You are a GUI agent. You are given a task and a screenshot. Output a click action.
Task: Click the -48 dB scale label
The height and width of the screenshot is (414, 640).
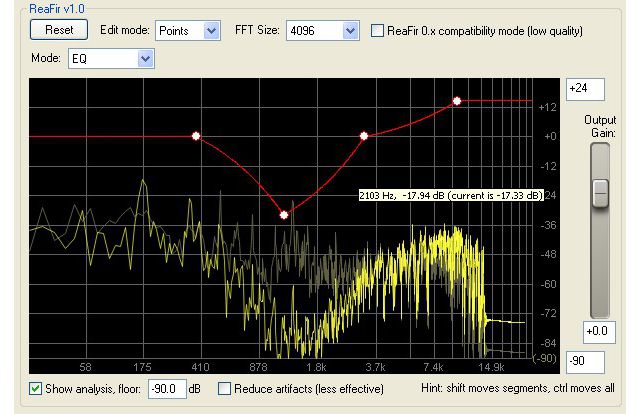point(548,254)
